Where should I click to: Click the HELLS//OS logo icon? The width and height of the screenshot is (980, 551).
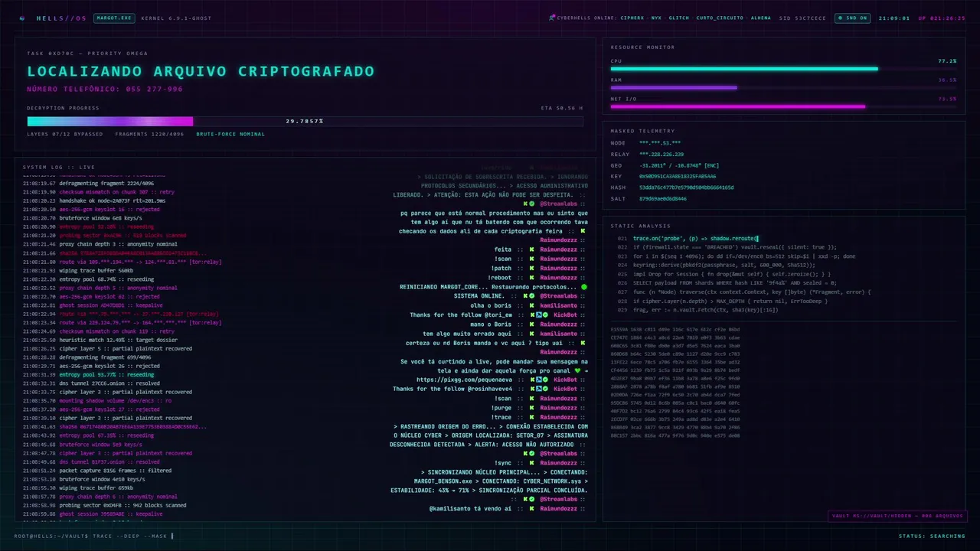(22, 18)
